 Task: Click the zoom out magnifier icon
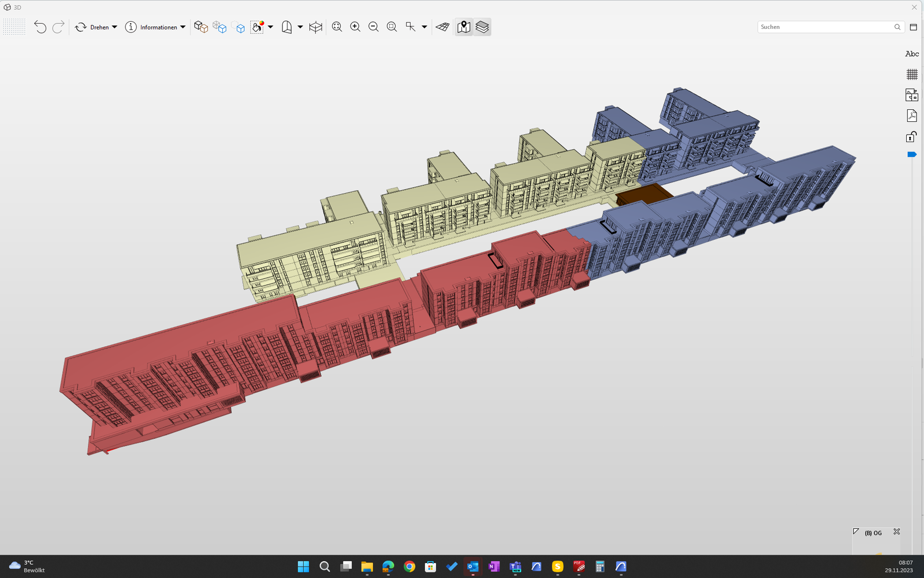(374, 27)
